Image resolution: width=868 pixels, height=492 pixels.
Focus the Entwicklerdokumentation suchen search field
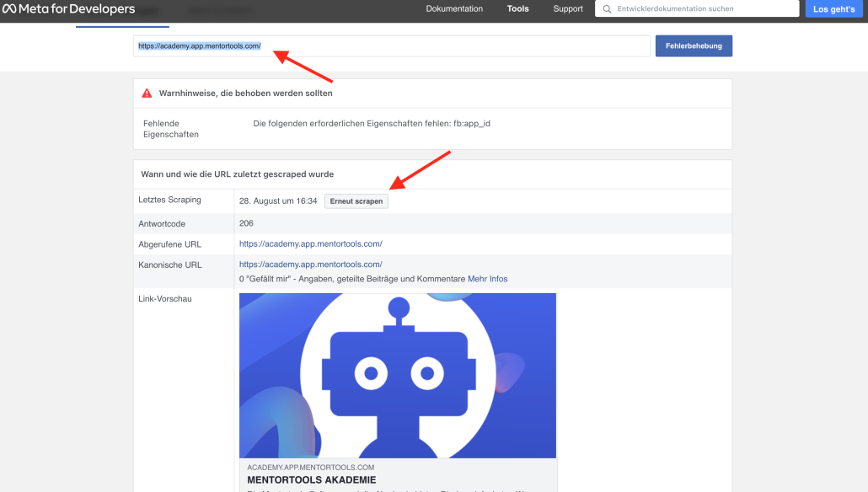[x=697, y=9]
